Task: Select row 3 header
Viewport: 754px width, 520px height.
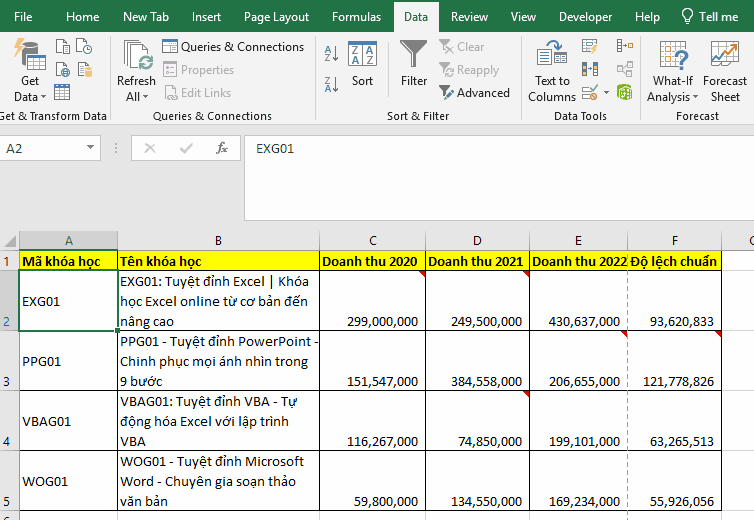Action: click(9, 361)
